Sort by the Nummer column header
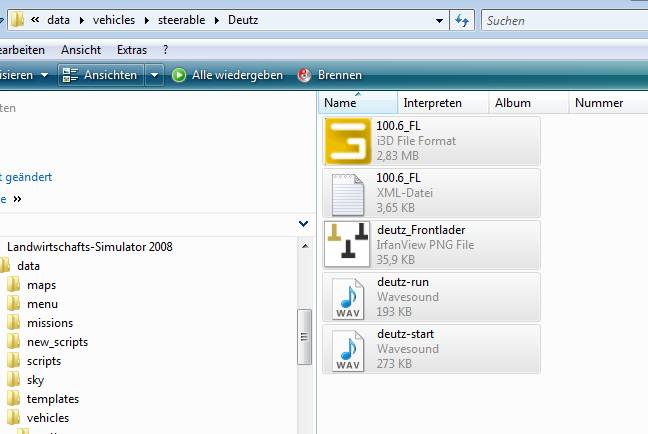 click(608, 103)
